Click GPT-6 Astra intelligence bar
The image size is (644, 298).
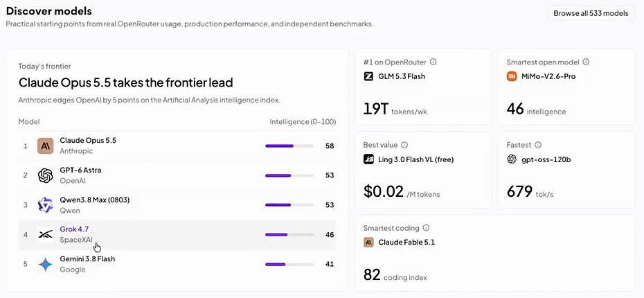pyautogui.click(x=289, y=175)
